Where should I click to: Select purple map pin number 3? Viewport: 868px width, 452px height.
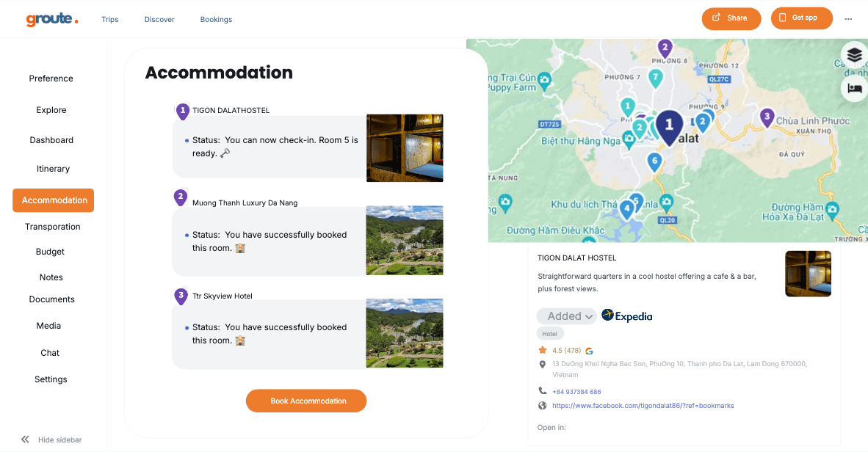767,117
